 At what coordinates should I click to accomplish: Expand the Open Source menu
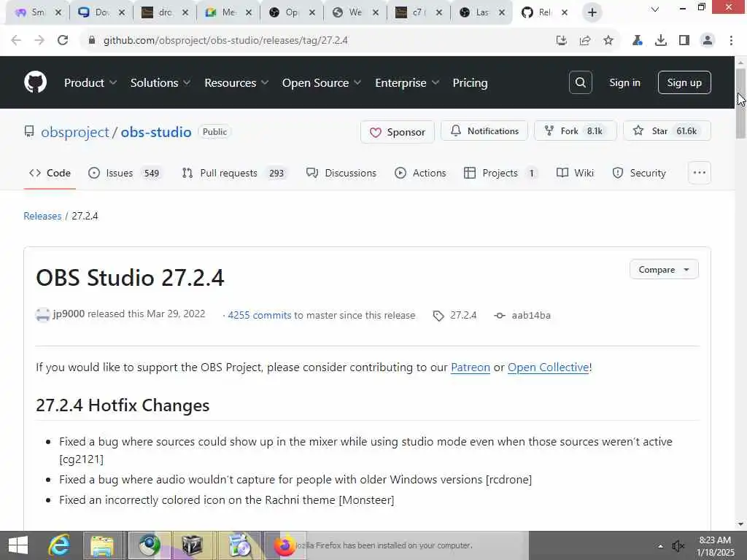tap(322, 83)
